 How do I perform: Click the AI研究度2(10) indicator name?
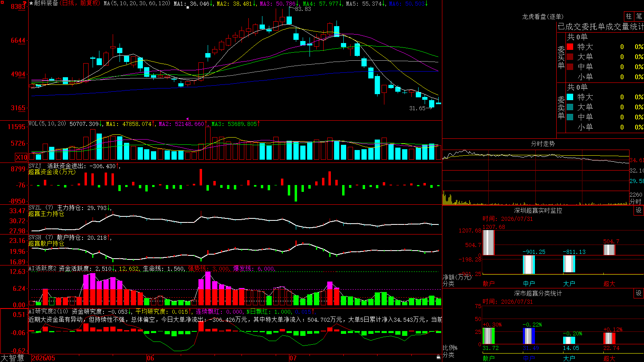(48, 312)
